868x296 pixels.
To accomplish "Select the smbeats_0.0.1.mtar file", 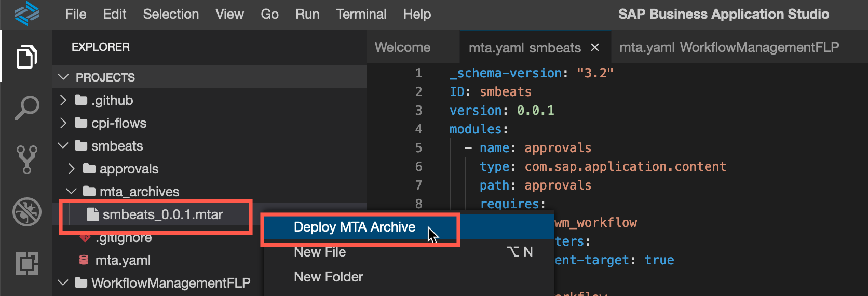I will coord(162,214).
